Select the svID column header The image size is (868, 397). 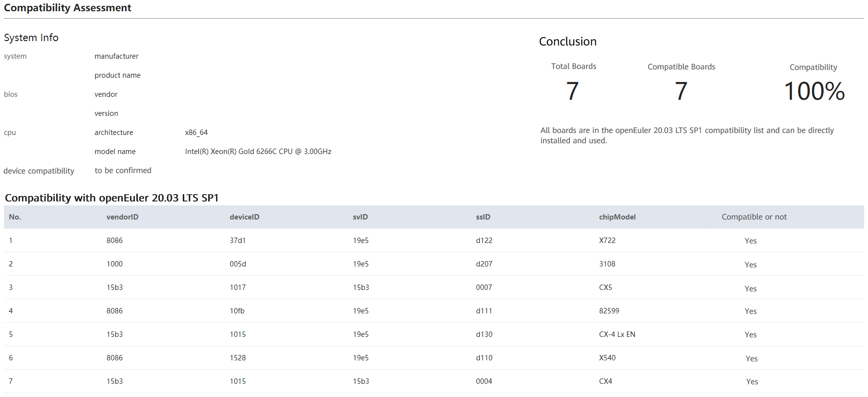(x=360, y=217)
